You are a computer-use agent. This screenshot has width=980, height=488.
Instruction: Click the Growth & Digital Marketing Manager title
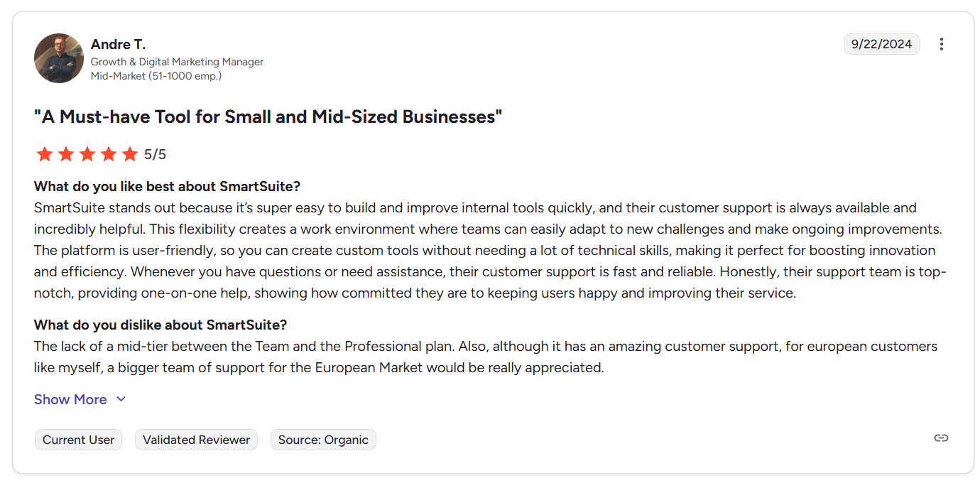(177, 62)
